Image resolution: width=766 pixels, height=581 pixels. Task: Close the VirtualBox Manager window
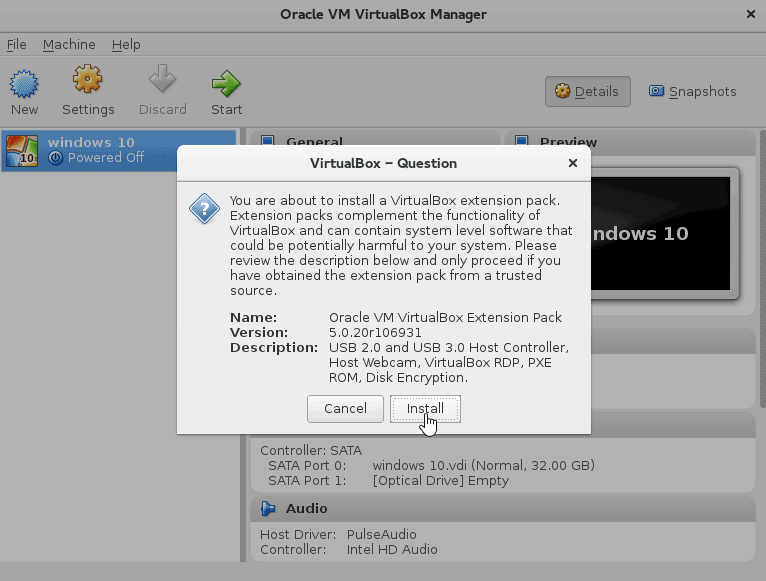[751, 14]
